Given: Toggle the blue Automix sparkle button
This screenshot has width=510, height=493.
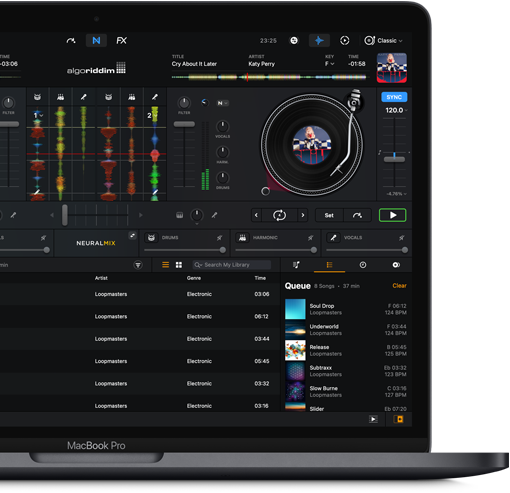Looking at the screenshot, I should [x=319, y=41].
